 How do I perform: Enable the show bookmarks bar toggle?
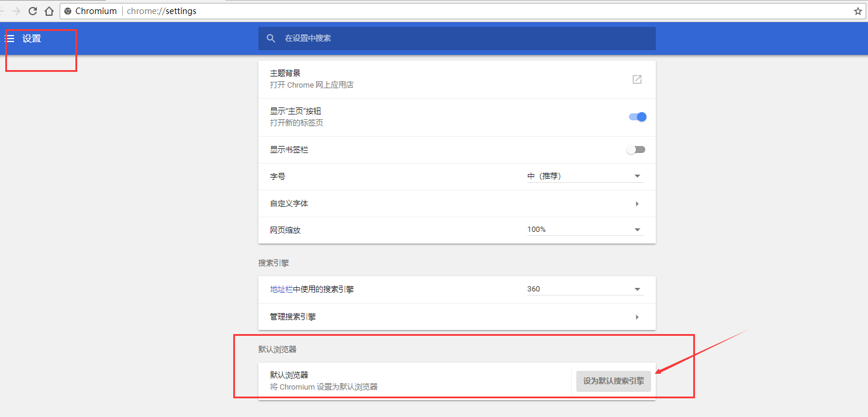click(636, 150)
